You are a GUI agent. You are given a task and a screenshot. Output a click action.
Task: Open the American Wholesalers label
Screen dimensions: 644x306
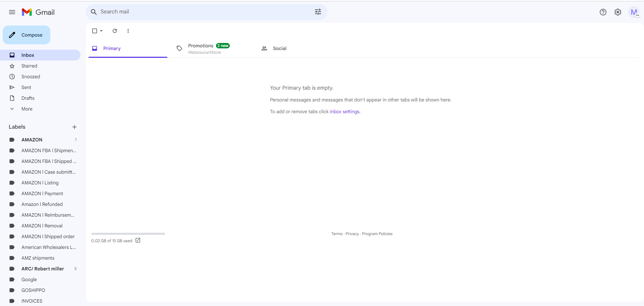pos(40,247)
